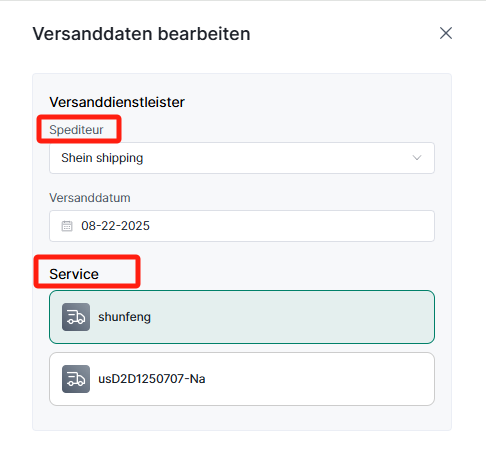Open the Shein shipping combo box
This screenshot has height=463, width=486.
(242, 158)
